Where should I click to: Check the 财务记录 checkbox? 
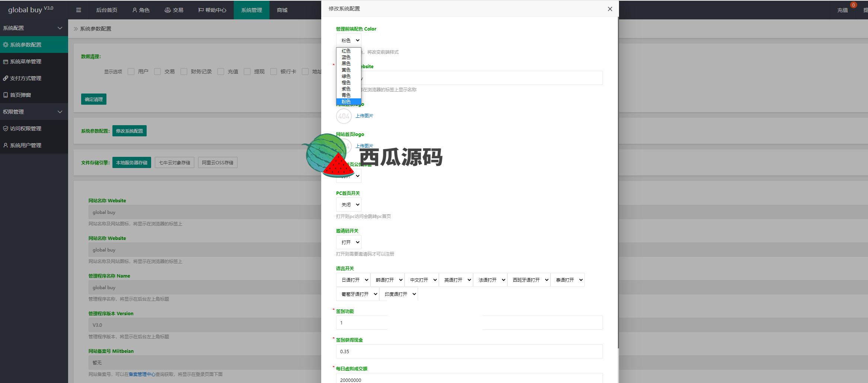click(x=184, y=72)
